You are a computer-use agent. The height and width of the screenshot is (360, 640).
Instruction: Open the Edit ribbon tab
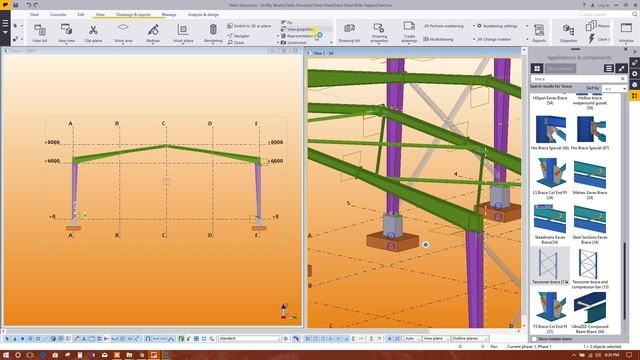pyautogui.click(x=81, y=14)
